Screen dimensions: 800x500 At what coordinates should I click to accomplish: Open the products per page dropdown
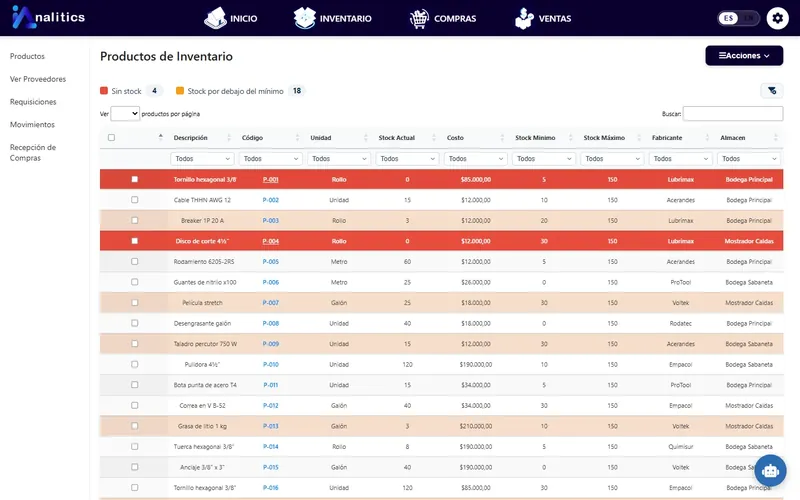pos(125,113)
